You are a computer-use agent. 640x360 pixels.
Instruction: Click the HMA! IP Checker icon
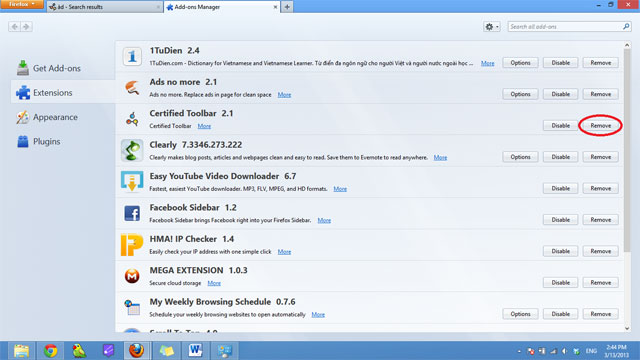[x=132, y=244]
